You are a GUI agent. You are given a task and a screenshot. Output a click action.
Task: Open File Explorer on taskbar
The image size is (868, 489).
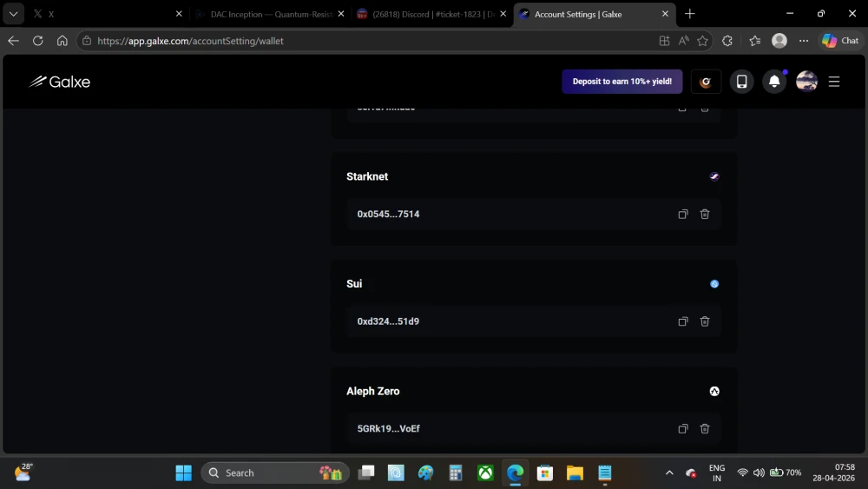tap(575, 473)
